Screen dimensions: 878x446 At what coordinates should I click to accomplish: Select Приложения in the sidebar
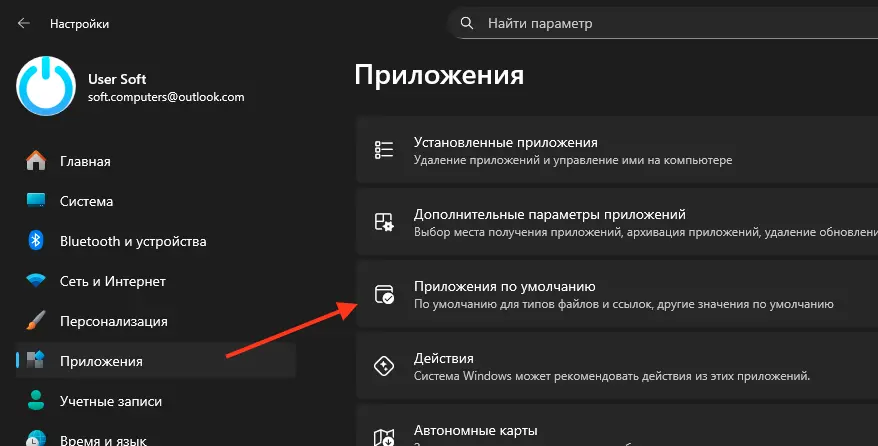pos(156,361)
